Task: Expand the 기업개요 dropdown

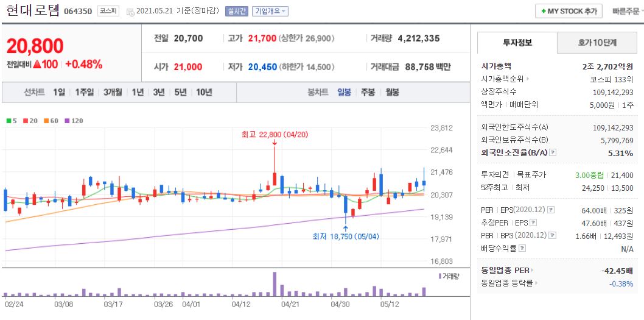Action: [x=270, y=11]
